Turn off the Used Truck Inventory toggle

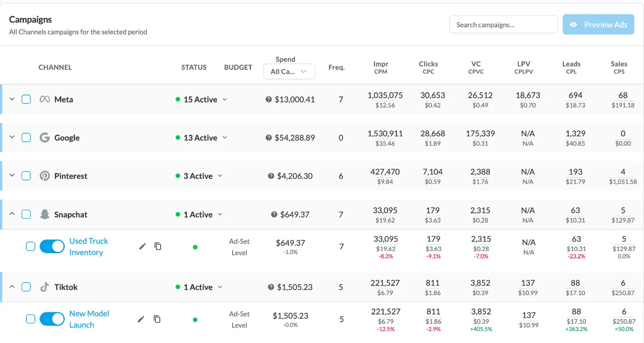(x=52, y=246)
